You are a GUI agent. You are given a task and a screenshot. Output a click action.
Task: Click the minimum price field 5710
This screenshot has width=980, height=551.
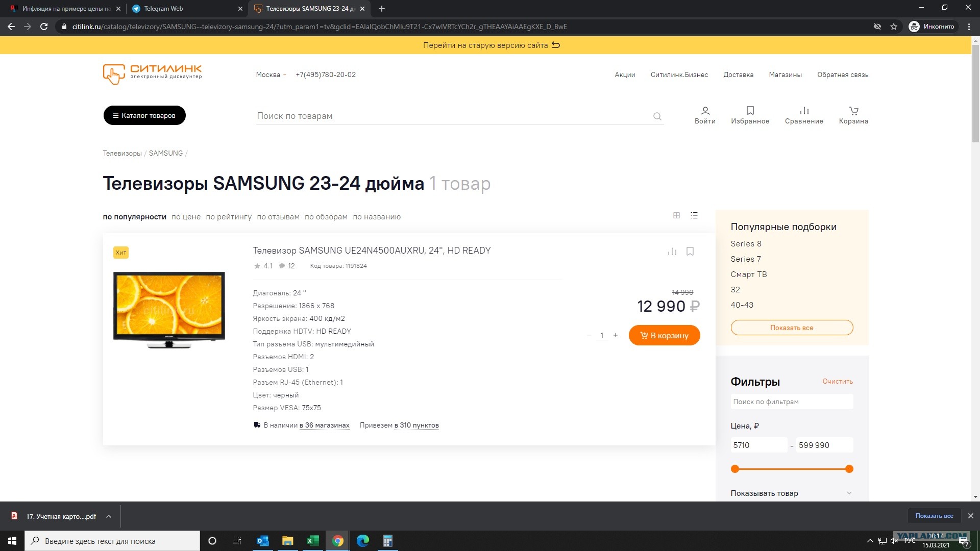(x=759, y=445)
